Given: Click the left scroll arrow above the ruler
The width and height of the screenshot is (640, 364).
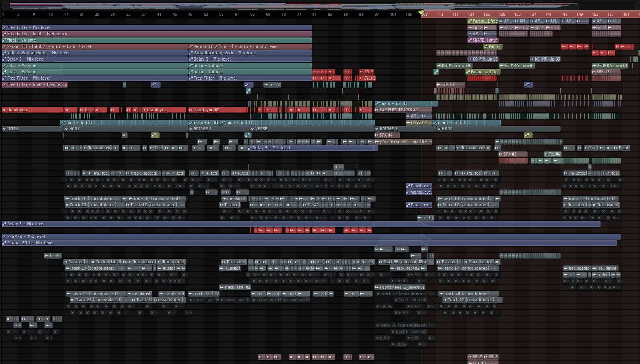Looking at the screenshot, I should [4, 6].
